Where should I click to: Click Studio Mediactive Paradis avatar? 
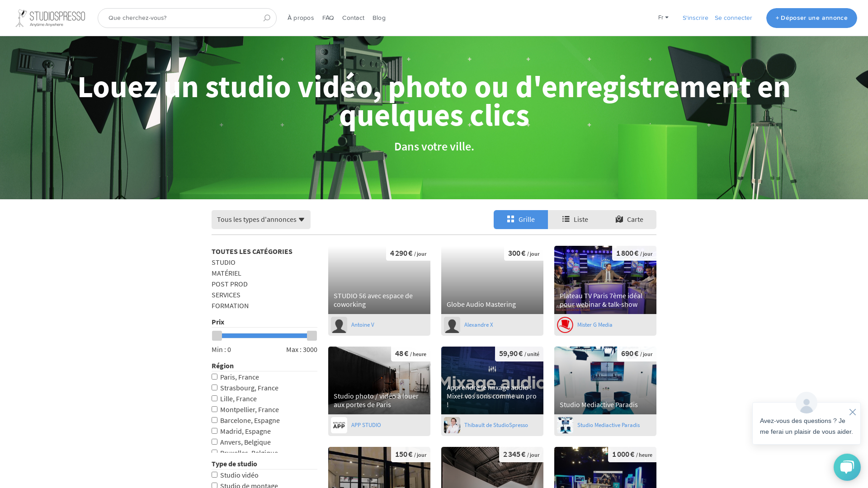click(x=565, y=425)
